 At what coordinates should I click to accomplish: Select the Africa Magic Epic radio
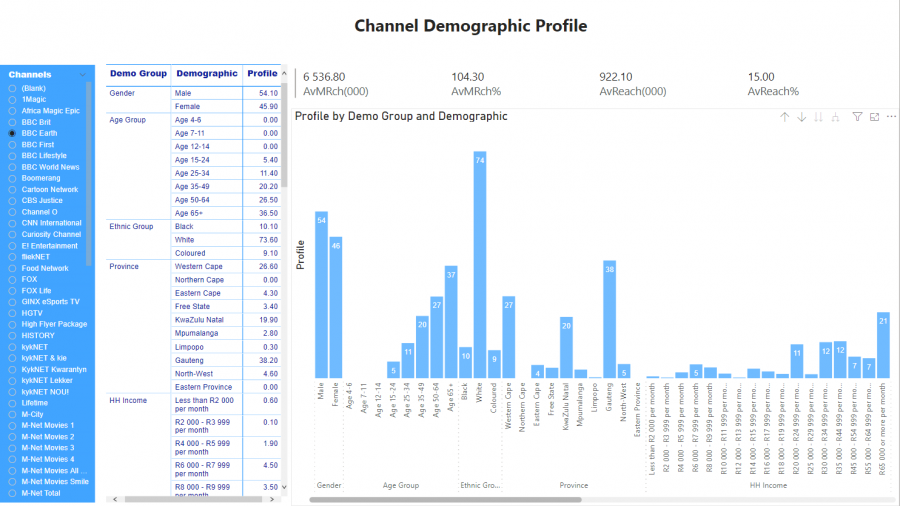(x=12, y=111)
